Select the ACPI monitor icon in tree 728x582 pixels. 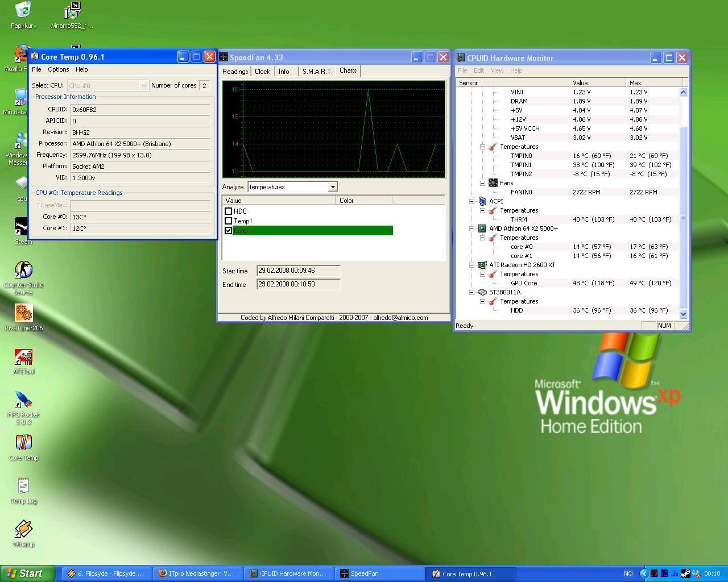(x=482, y=201)
